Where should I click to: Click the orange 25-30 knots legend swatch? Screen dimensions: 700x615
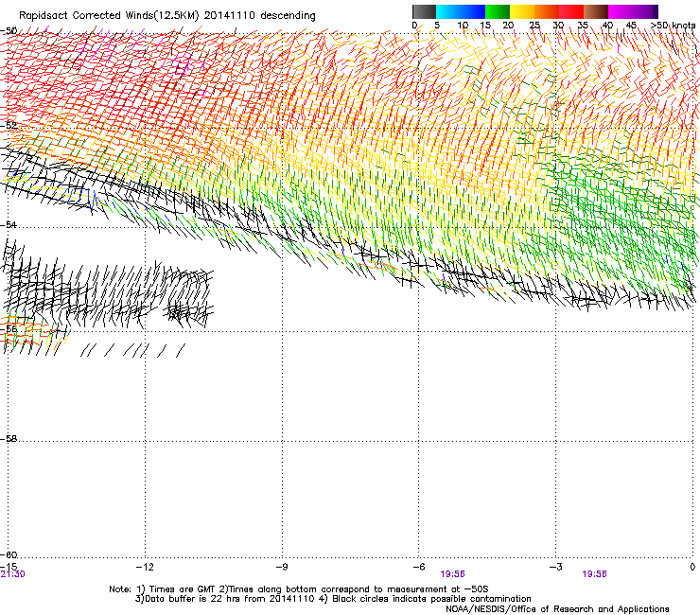(547, 11)
